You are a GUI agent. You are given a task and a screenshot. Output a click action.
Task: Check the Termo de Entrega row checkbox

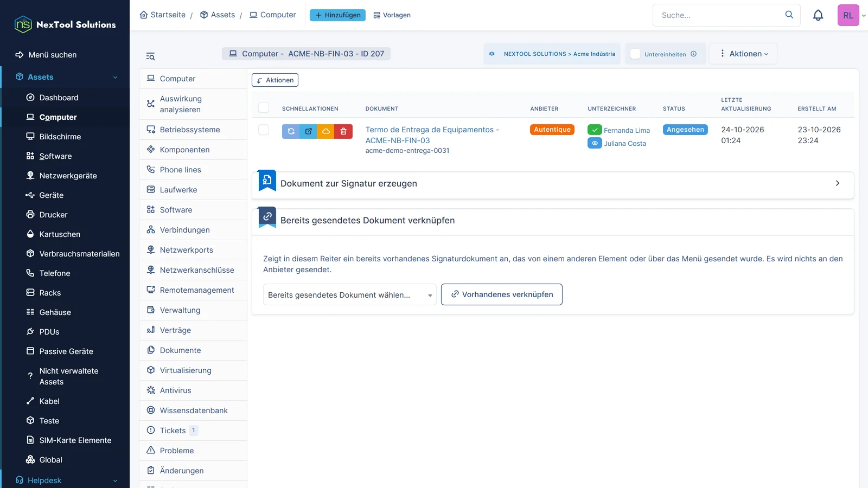pyautogui.click(x=264, y=130)
